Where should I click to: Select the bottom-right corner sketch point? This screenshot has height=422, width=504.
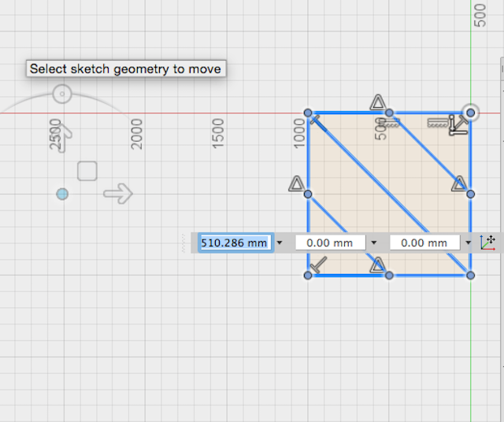point(471,276)
